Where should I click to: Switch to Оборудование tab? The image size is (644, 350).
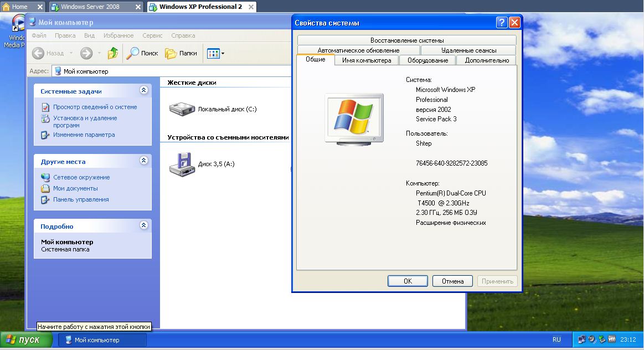(427, 60)
